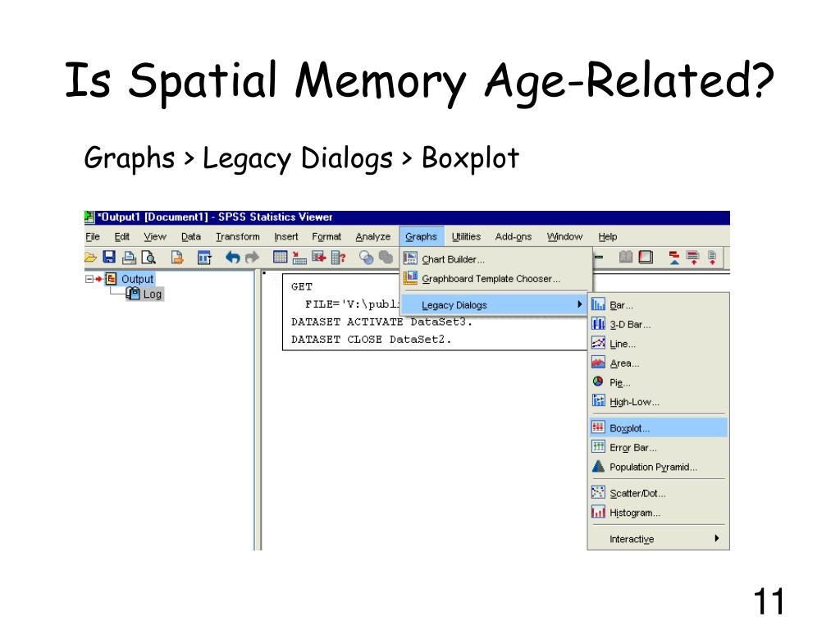Image resolution: width=840 pixels, height=630 pixels.
Task: Expand Legacy Dialogs submenu arrow
Action: 580,304
